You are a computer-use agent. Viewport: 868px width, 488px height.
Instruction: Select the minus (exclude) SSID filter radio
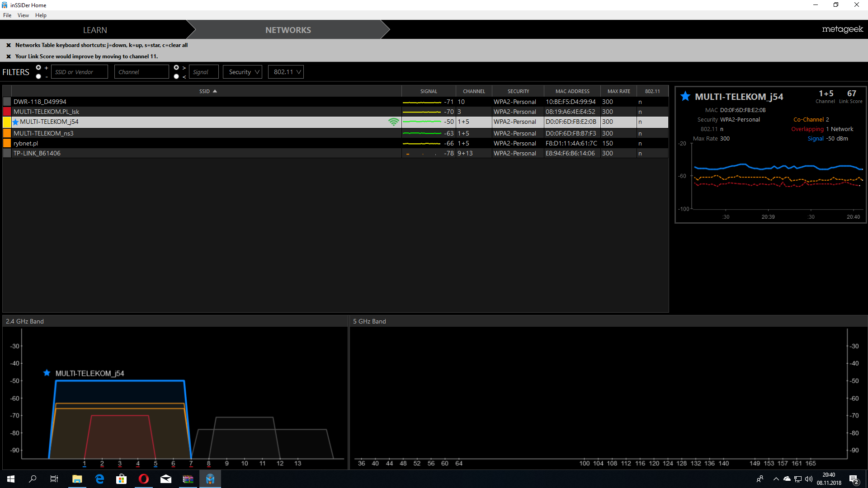coord(38,76)
